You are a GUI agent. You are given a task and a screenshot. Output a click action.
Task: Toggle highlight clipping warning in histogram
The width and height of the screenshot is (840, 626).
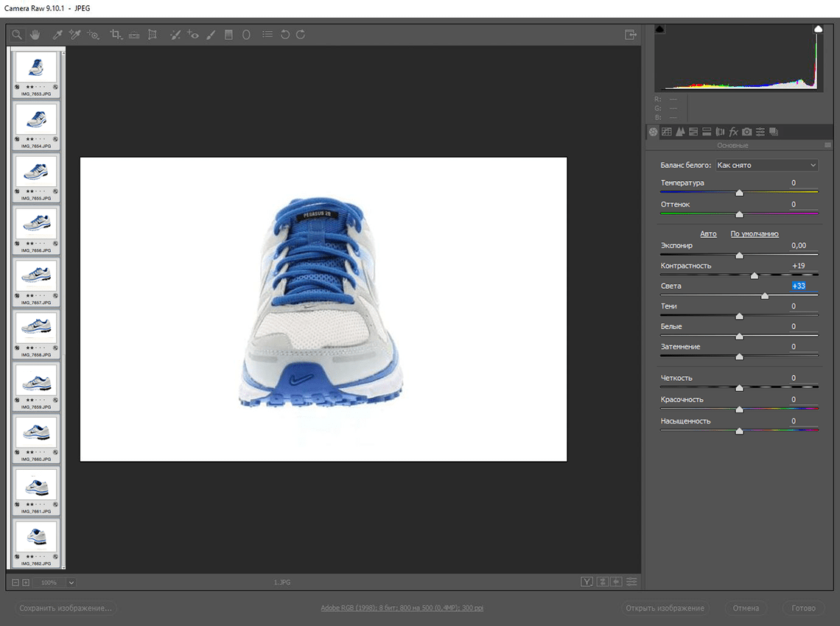tap(818, 29)
